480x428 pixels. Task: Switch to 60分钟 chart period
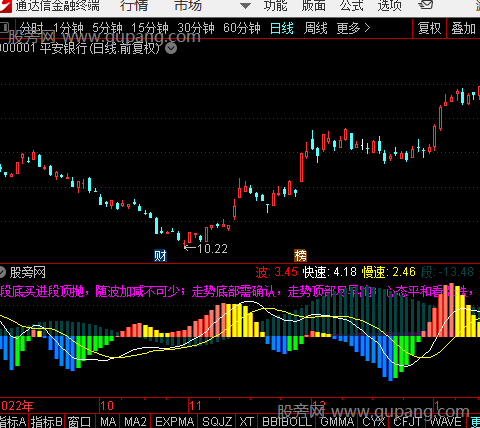coord(242,28)
